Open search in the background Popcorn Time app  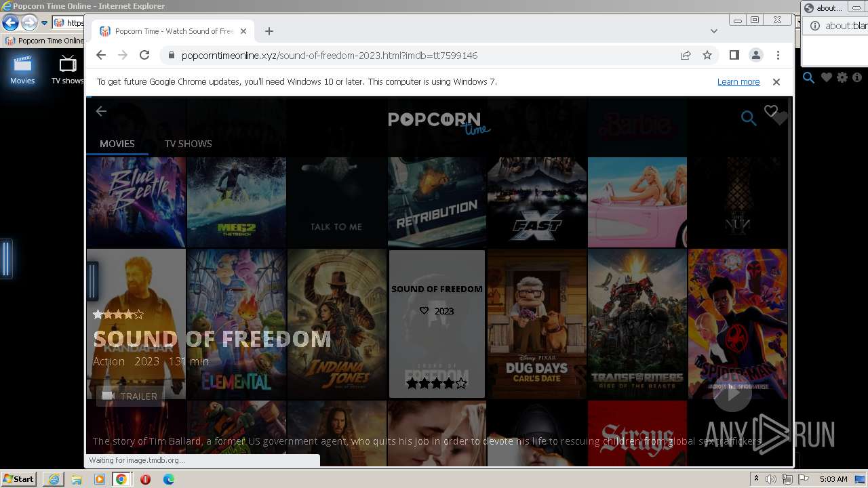pyautogui.click(x=808, y=78)
